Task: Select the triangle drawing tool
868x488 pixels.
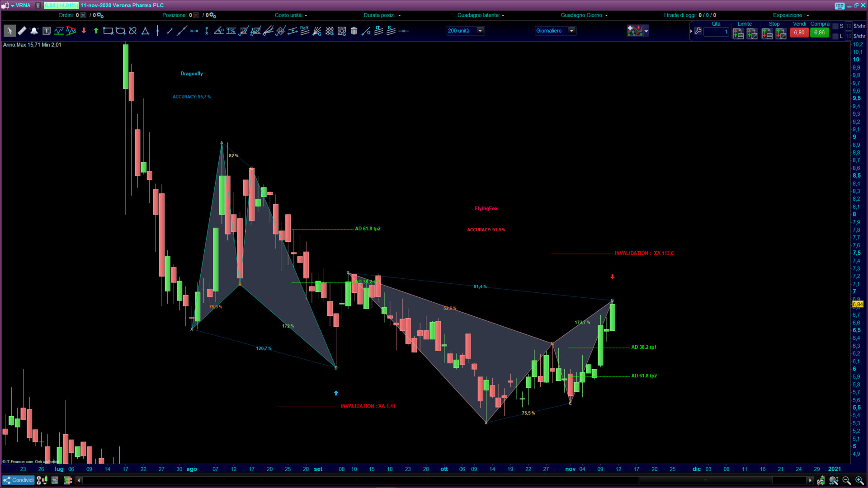Action: (145, 31)
